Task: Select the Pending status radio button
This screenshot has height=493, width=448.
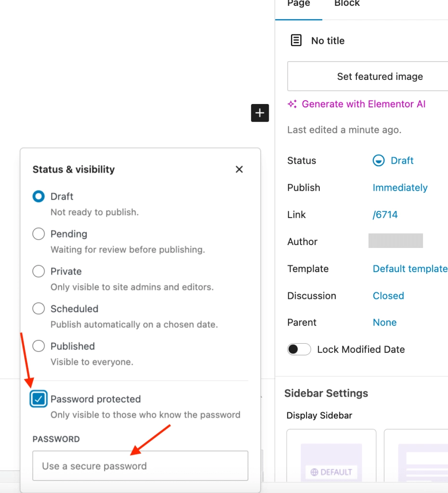Action: [39, 234]
